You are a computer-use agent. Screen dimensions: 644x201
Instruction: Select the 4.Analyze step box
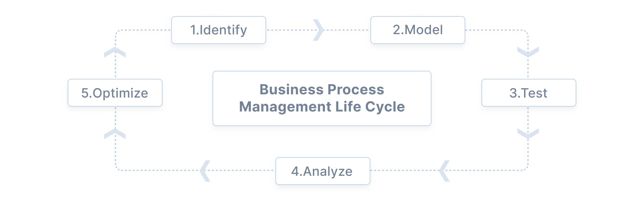click(x=323, y=171)
